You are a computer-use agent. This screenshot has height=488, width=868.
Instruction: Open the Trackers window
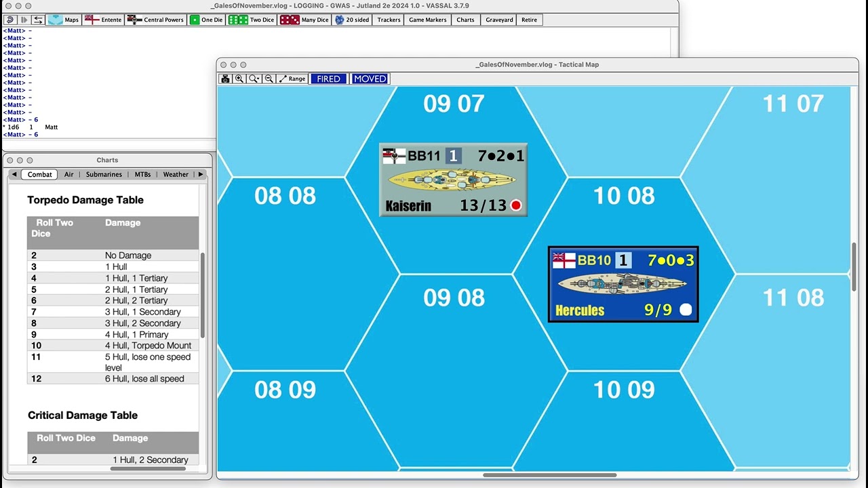pos(389,20)
